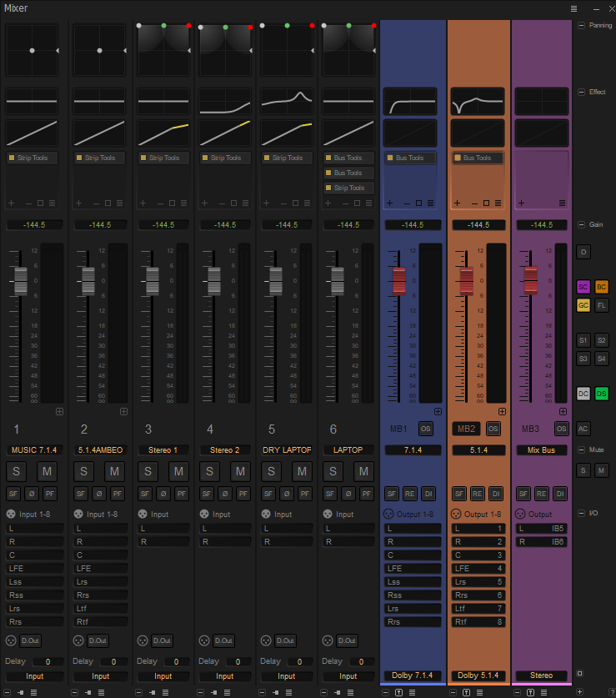The image size is (616, 698).
Task: Click the add-plugin plus icon on MB1 strip
Action: click(389, 203)
